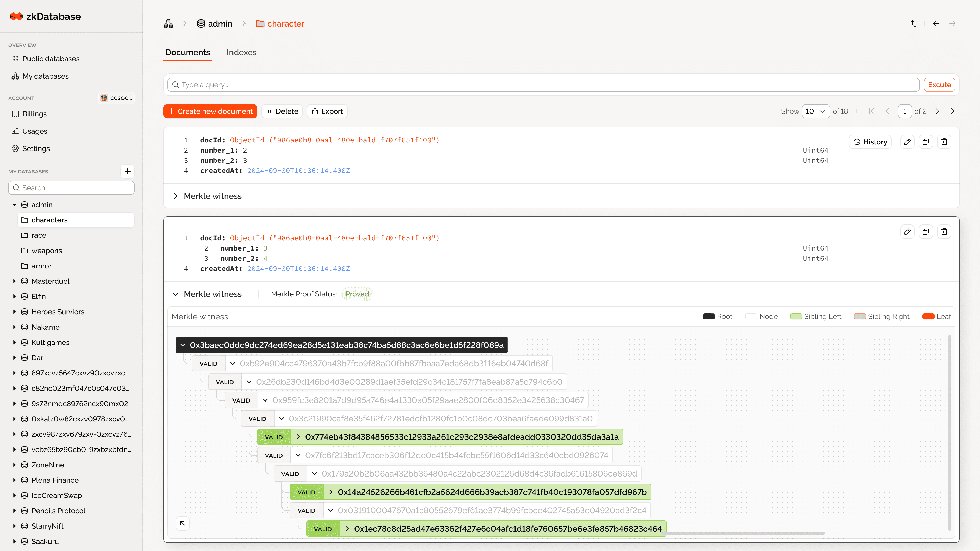Screen dimensions: 980x551
Task: Expand the Elfin database
Action: coord(15,297)
